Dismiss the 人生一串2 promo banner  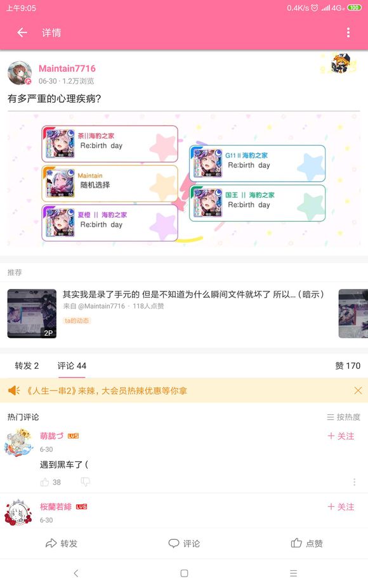click(x=358, y=390)
